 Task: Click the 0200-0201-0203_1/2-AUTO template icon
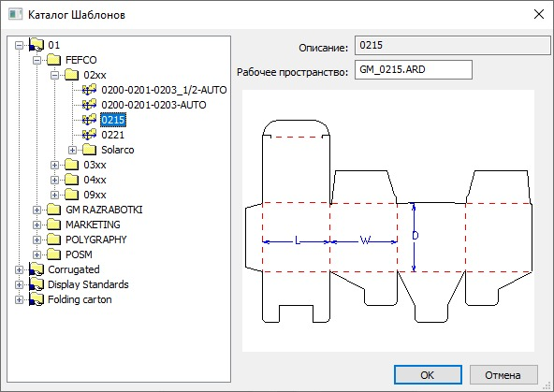coord(90,90)
